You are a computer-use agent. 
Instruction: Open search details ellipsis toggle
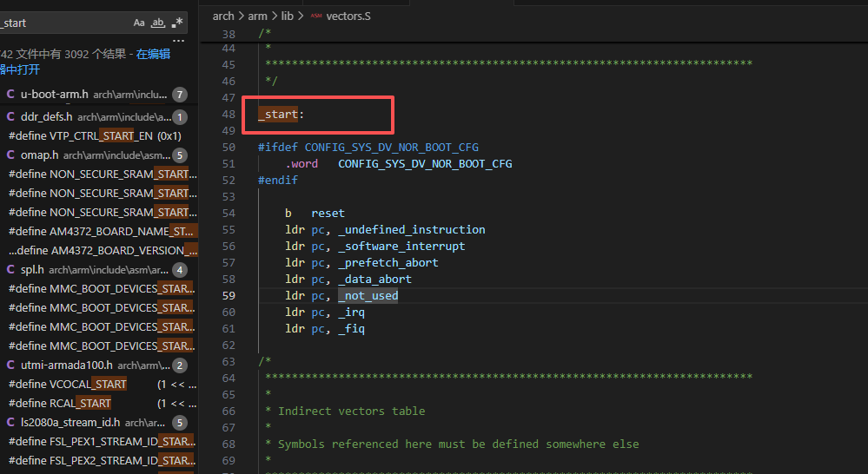178,41
